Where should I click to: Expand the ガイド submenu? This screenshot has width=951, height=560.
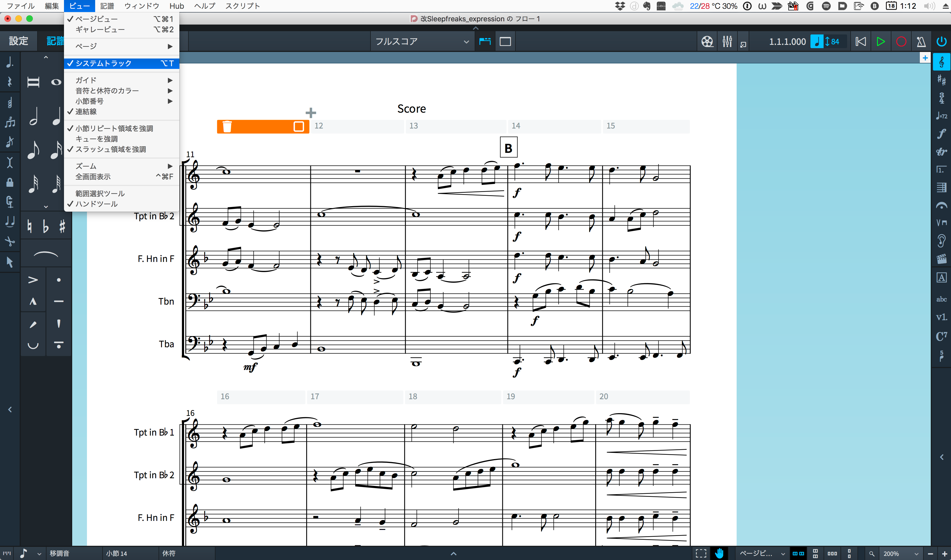click(121, 80)
